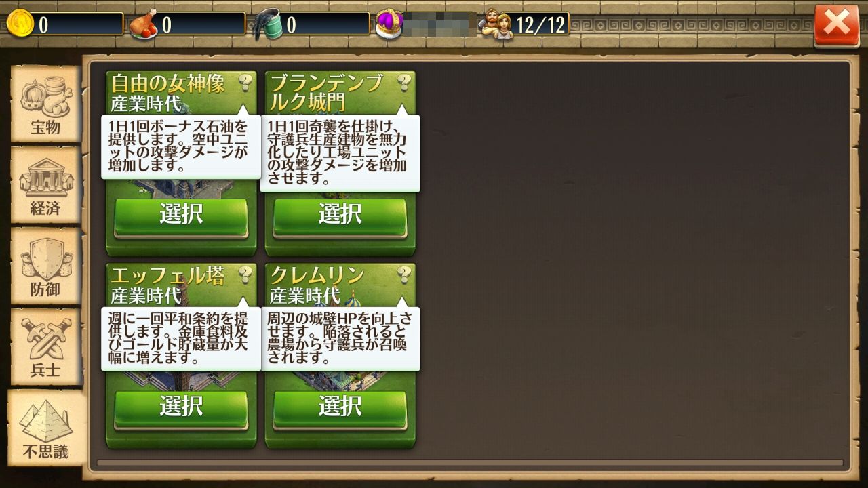Switch to the 兵士 tab
The width and height of the screenshot is (868, 488).
point(45,348)
